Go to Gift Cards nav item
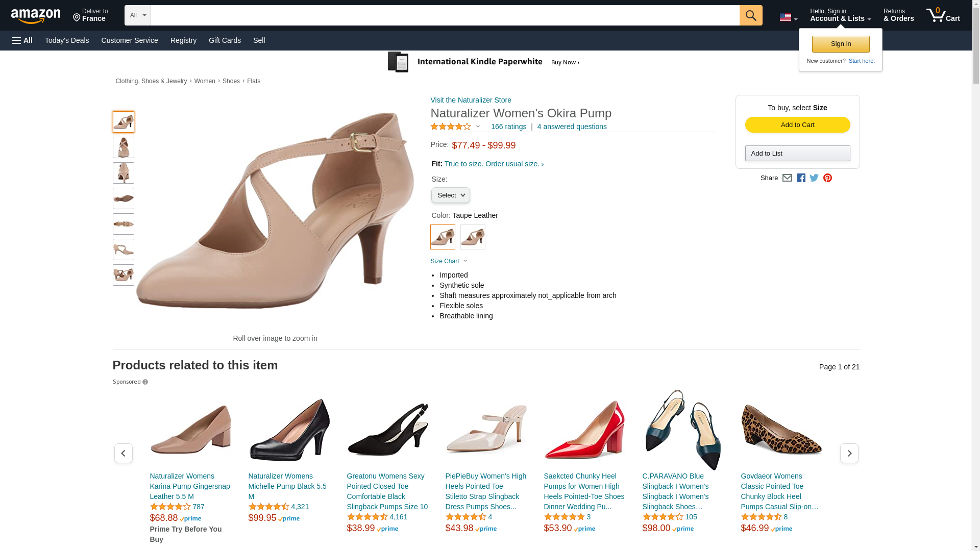 225,40
